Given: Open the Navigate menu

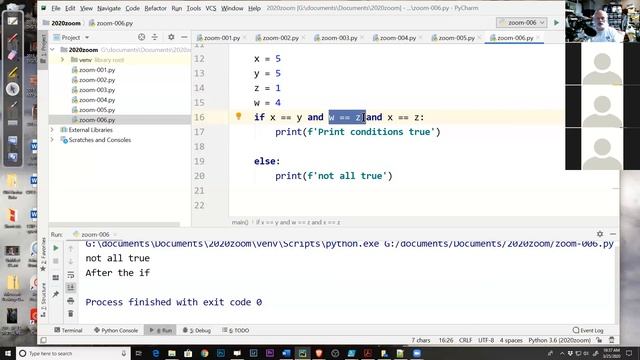Looking at the screenshot, I should click(109, 8).
